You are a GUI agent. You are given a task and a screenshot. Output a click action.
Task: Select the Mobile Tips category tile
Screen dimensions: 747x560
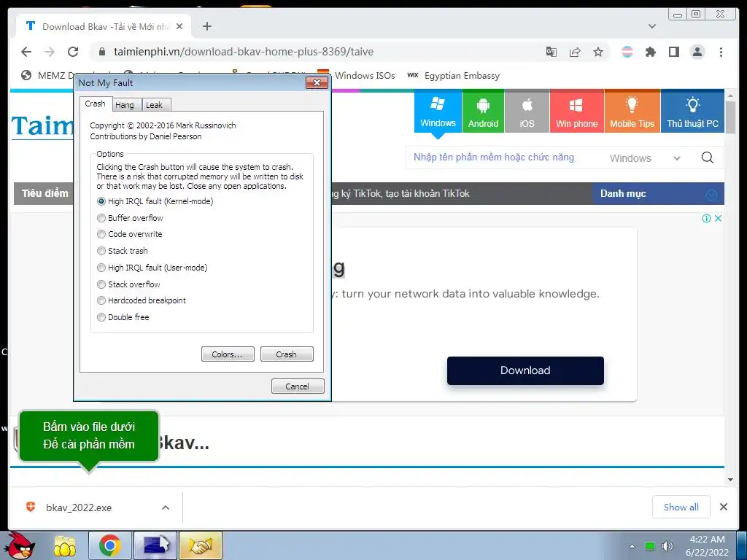[x=632, y=112]
